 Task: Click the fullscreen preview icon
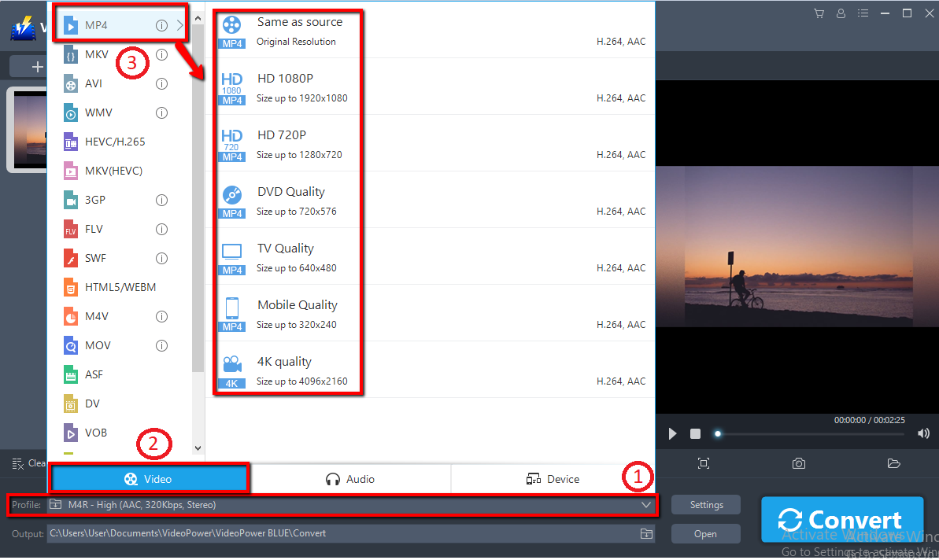pos(703,463)
